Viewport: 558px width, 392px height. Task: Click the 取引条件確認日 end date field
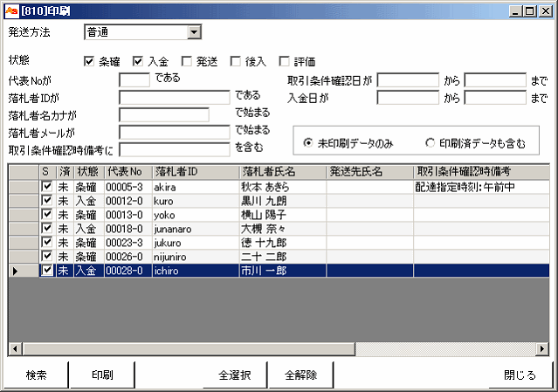pyautogui.click(x=495, y=80)
